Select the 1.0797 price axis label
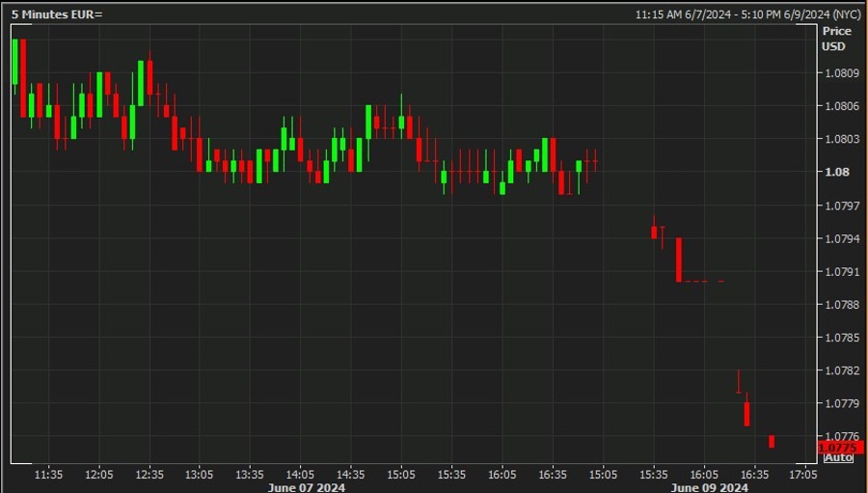 841,205
